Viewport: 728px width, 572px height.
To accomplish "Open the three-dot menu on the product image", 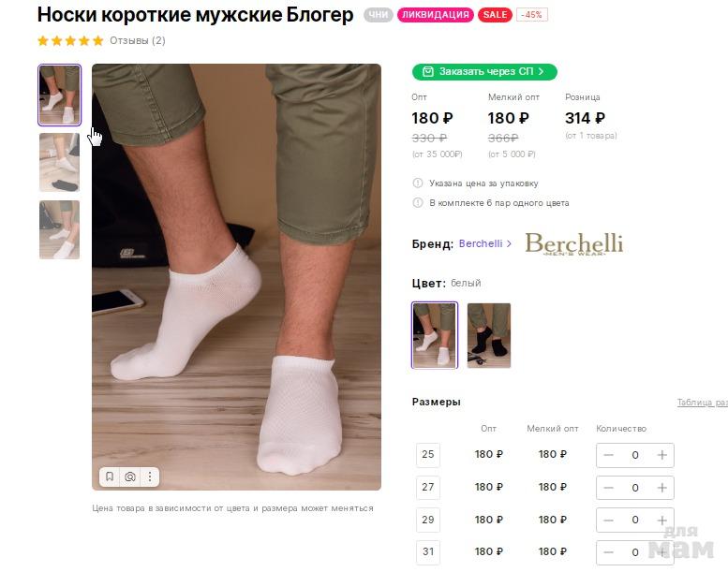I will [x=150, y=477].
